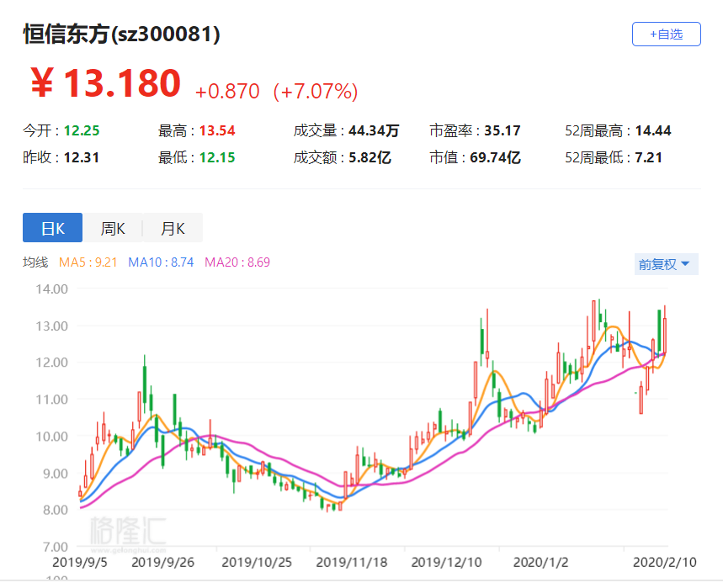
Task: Click today's open value 12.25
Action: [x=82, y=130]
